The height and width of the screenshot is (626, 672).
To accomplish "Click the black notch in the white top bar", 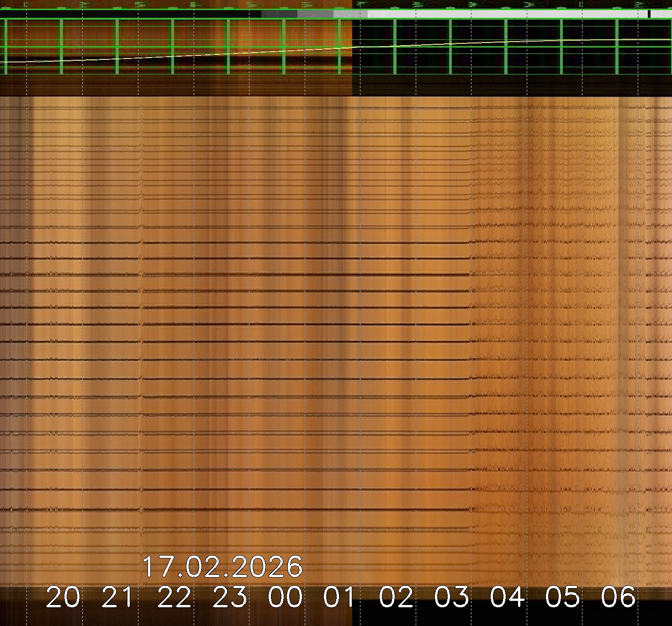I will (649, 14).
